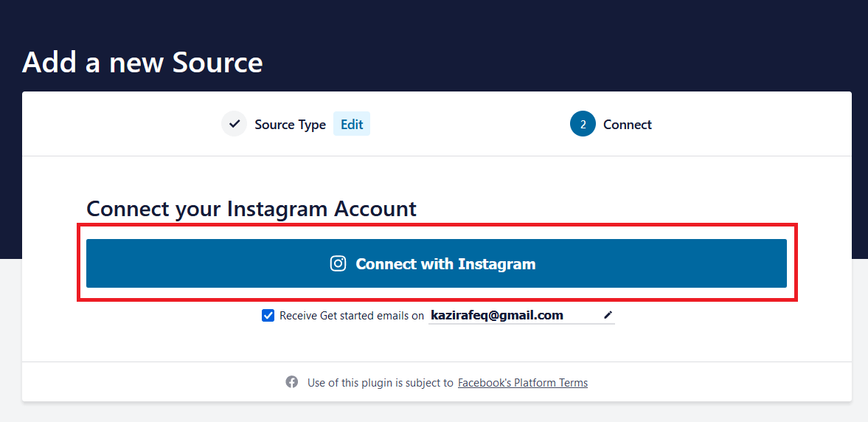Click the 'Use of this plugin' footer text
The height and width of the screenshot is (422, 868).
[381, 383]
